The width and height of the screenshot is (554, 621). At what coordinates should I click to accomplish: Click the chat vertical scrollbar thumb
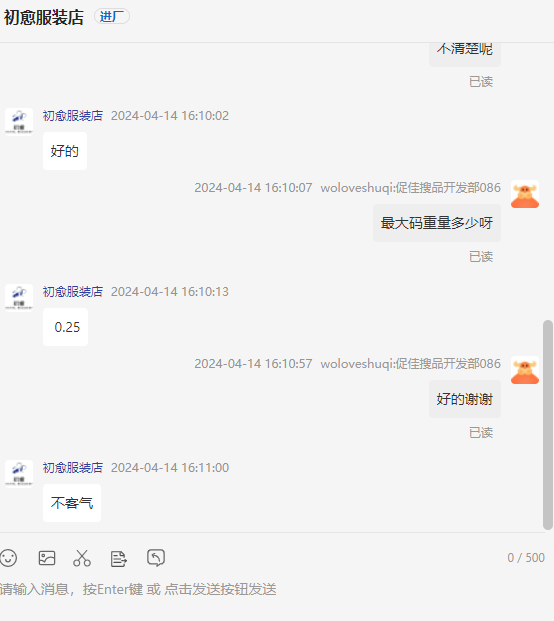[x=548, y=425]
